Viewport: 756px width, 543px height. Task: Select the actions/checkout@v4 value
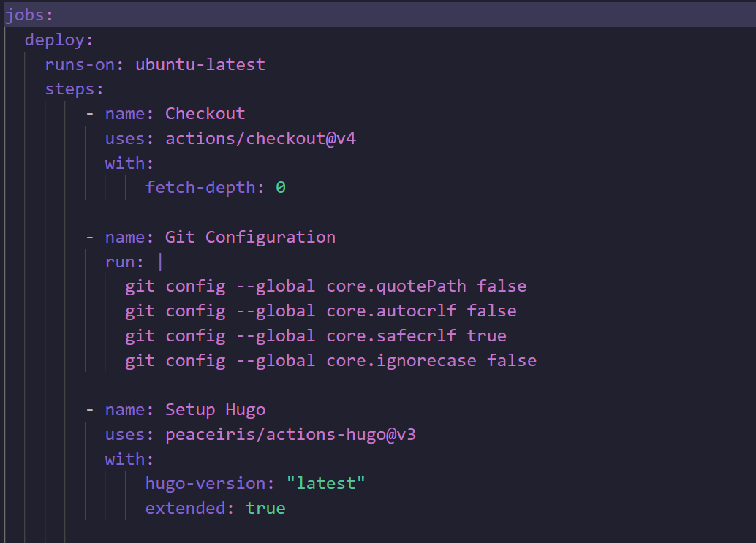coord(260,138)
